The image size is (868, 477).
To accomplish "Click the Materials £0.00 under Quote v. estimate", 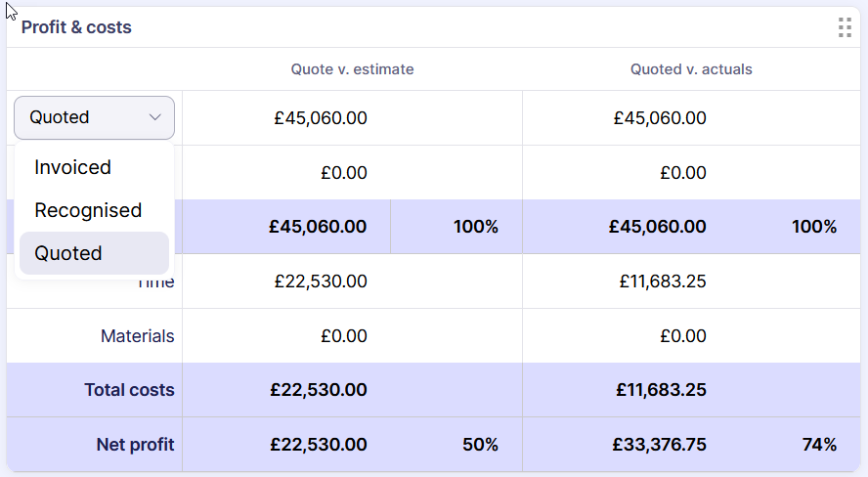I will [x=343, y=336].
